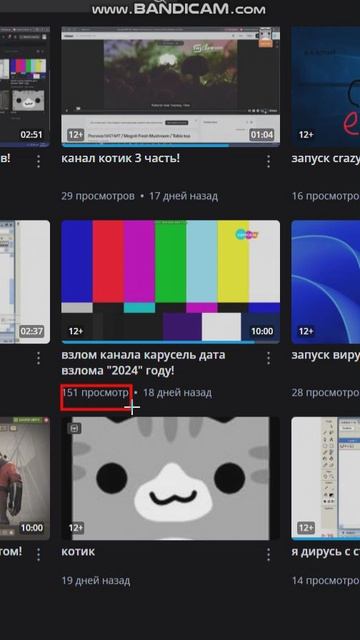Open the thumbnail with 02:51 duration
The image size is (360, 640).
point(25,87)
